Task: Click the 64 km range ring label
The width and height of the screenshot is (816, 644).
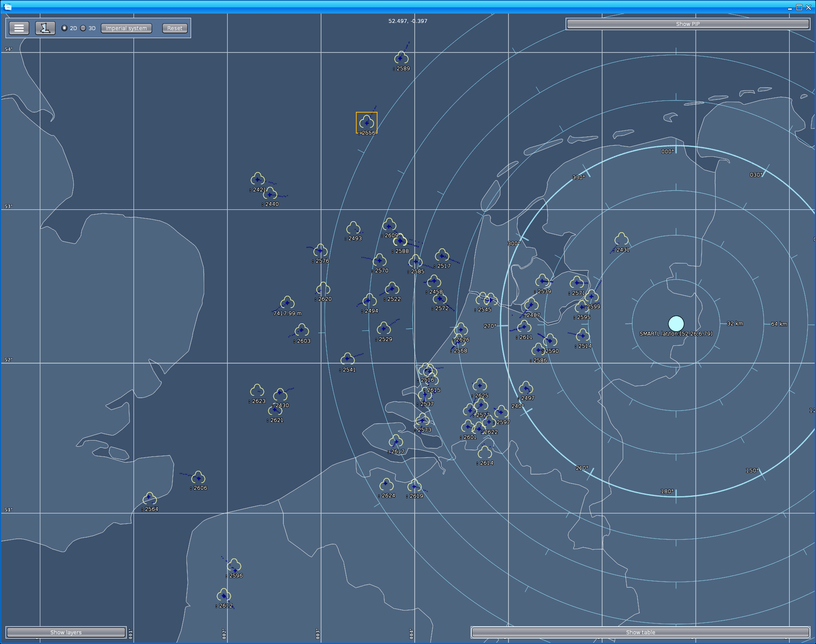Action: point(779,324)
